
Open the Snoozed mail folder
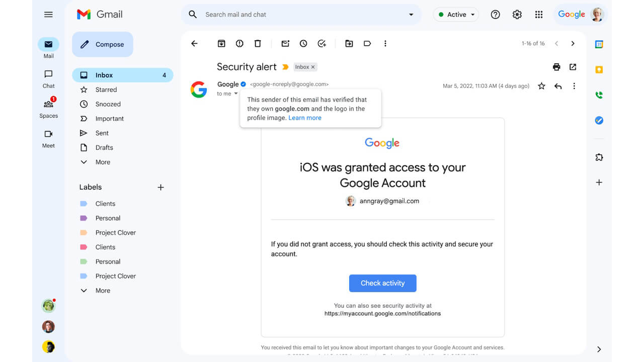107,104
